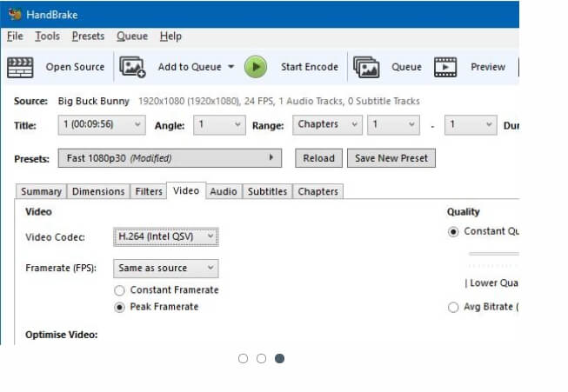Click the Add to Queue label
The width and height of the screenshot is (568, 392).
click(x=190, y=67)
